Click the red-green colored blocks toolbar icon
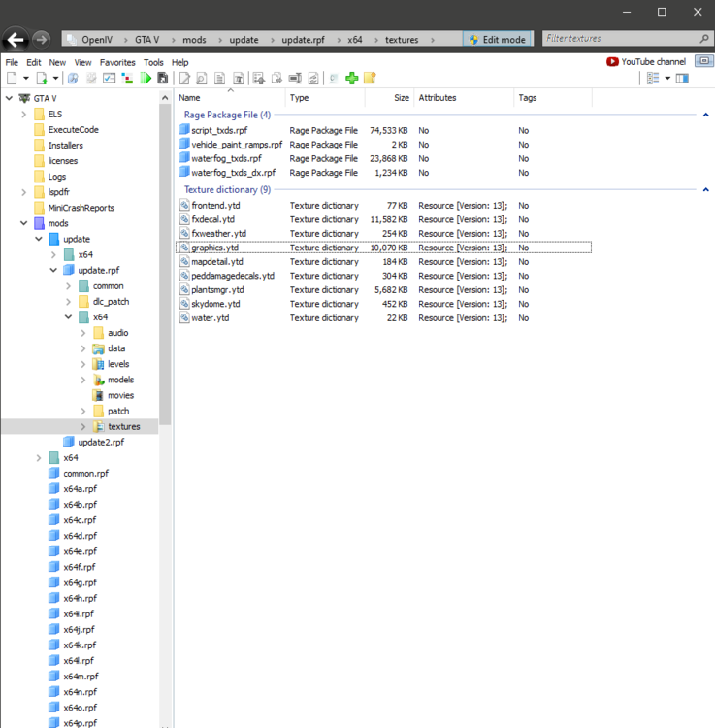The image size is (715, 728). coord(127,79)
